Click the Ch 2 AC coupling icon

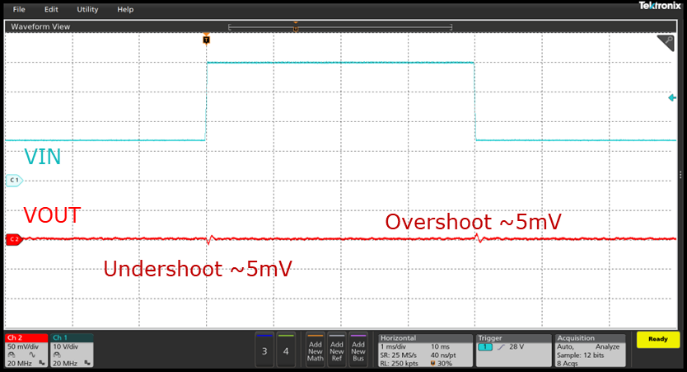pos(32,355)
